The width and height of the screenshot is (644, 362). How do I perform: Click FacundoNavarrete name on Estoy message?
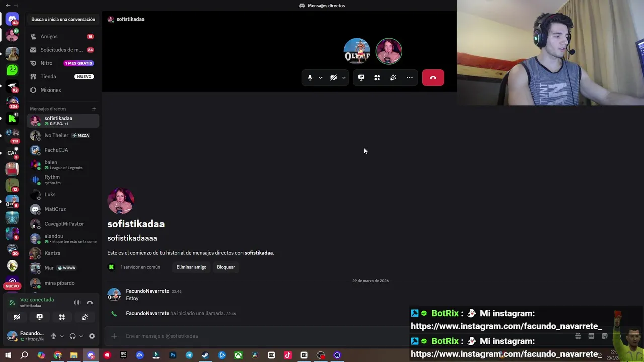(147, 291)
